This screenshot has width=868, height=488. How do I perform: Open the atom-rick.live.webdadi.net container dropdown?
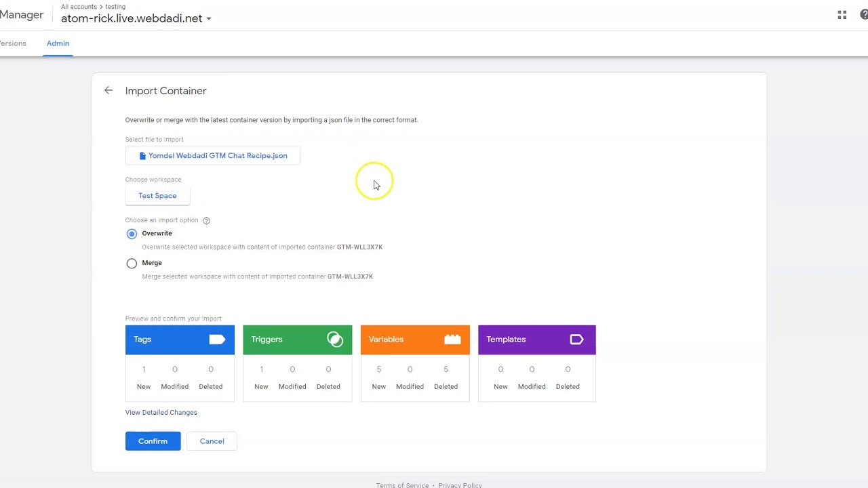click(x=136, y=18)
